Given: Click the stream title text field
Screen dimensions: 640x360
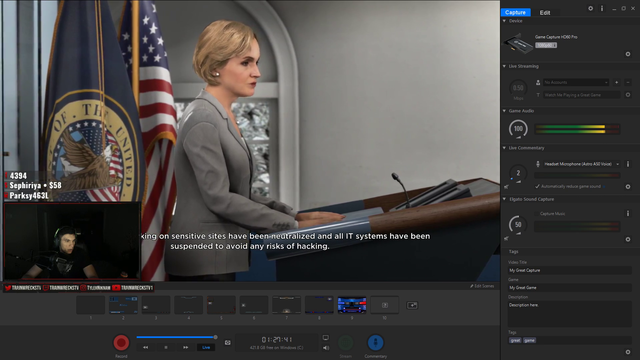Looking at the screenshot, I should (581, 95).
